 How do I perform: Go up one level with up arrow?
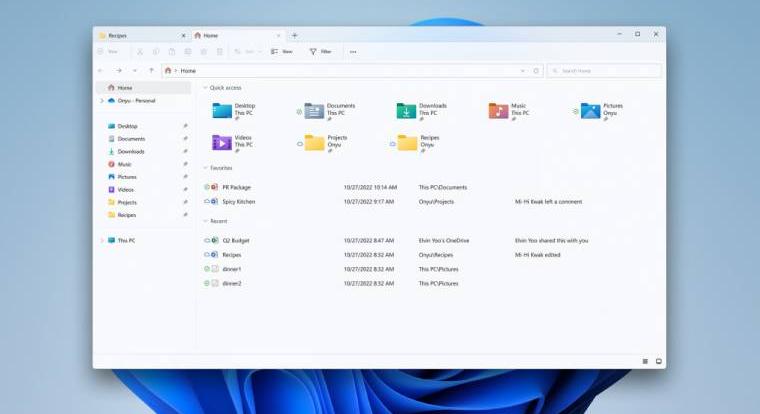click(151, 71)
